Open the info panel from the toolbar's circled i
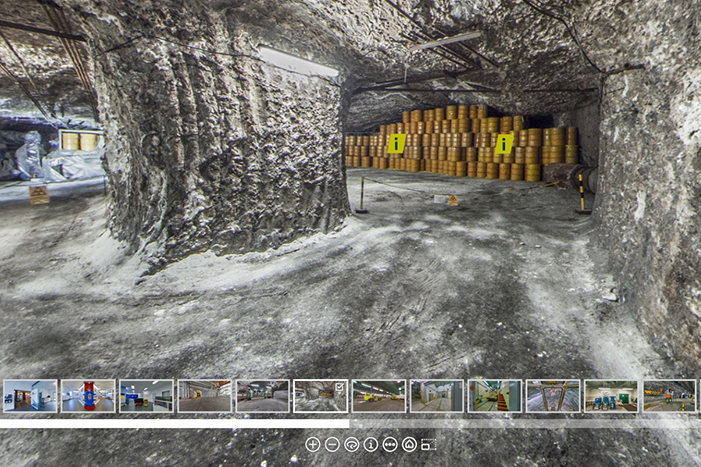Image resolution: width=701 pixels, height=467 pixels. (371, 445)
